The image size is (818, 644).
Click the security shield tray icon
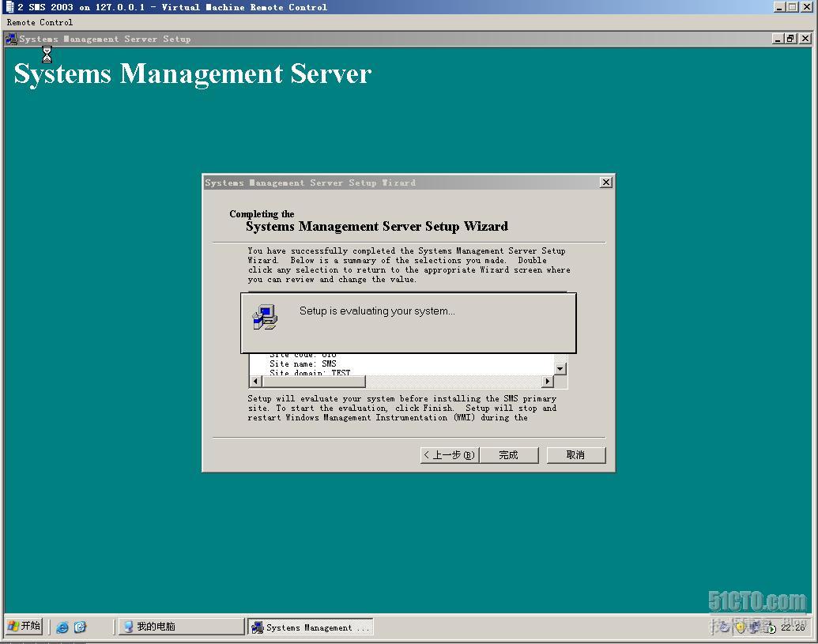click(741, 627)
